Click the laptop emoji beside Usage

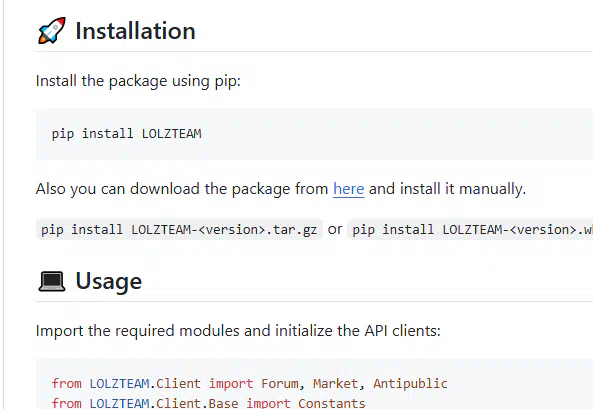52,281
